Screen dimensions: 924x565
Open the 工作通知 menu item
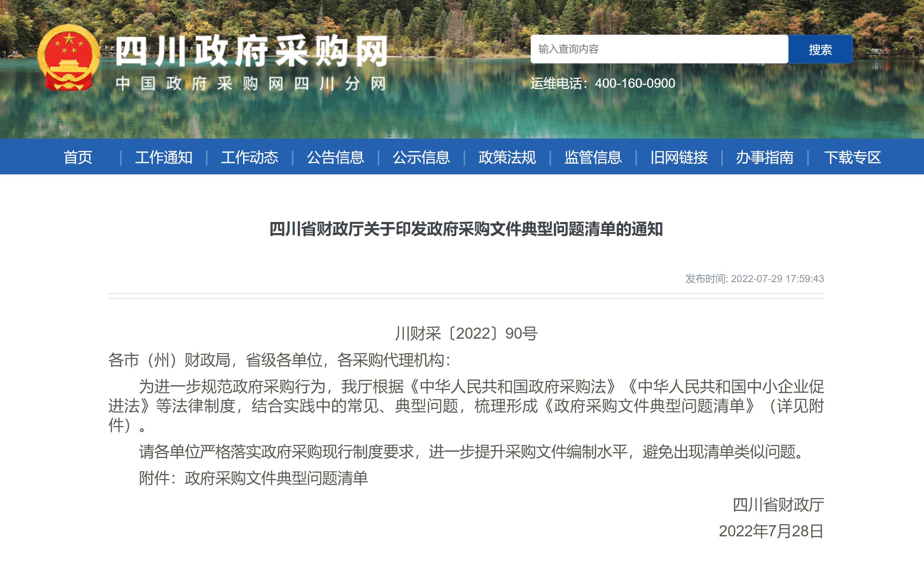pos(164,157)
